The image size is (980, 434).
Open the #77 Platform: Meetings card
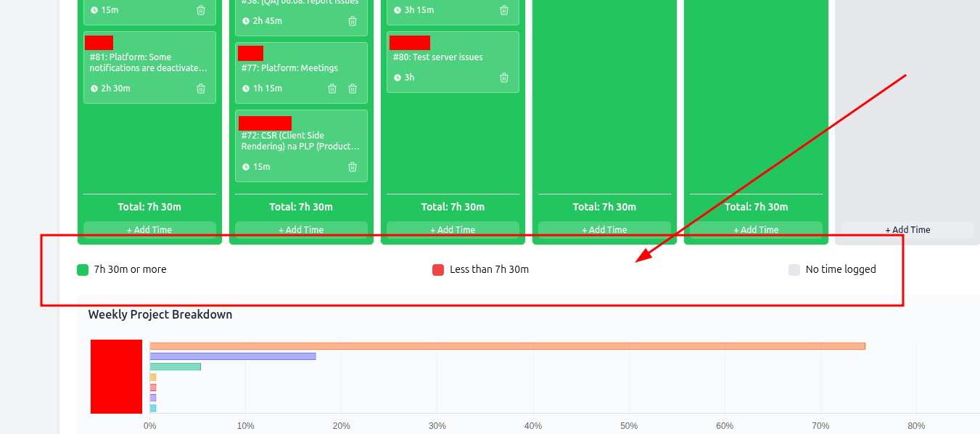click(289, 68)
